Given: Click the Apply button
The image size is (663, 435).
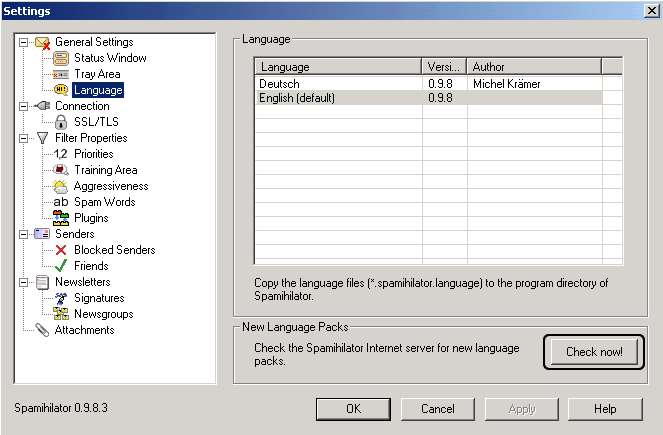Looking at the screenshot, I should 522,409.
